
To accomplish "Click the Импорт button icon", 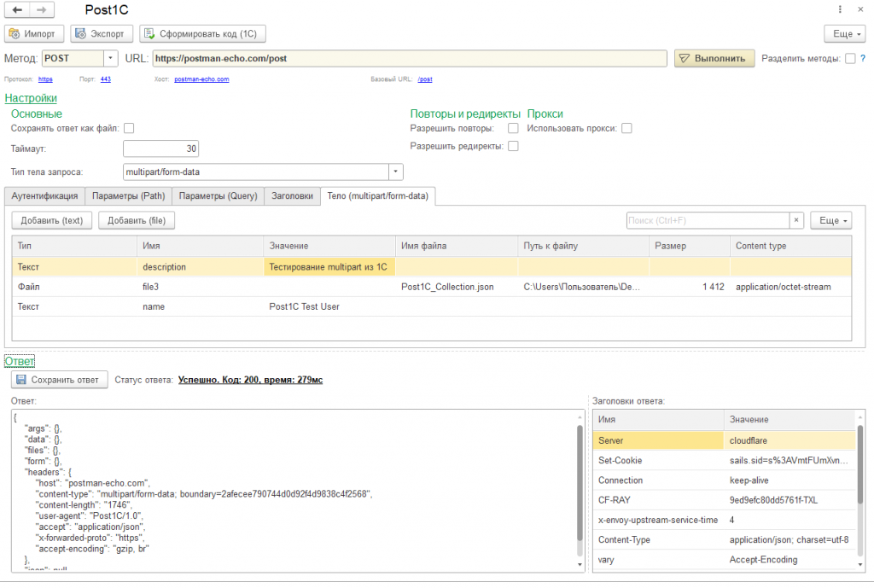I will pos(15,34).
